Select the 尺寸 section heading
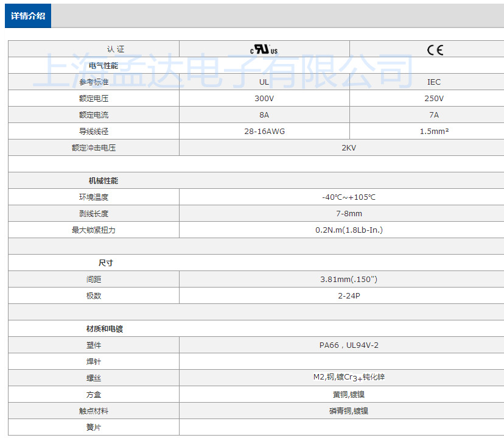The width and height of the screenshot is (504, 438). click(x=106, y=263)
